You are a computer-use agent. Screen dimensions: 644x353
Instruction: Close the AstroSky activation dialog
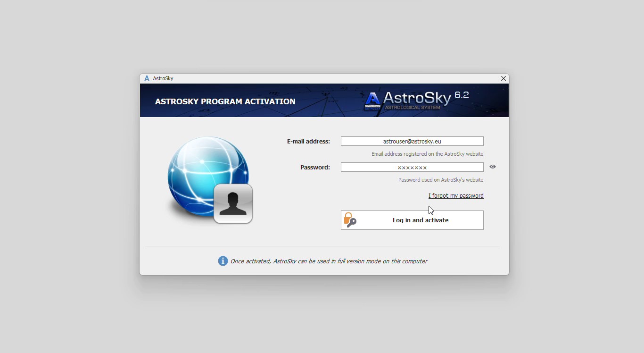pos(504,78)
